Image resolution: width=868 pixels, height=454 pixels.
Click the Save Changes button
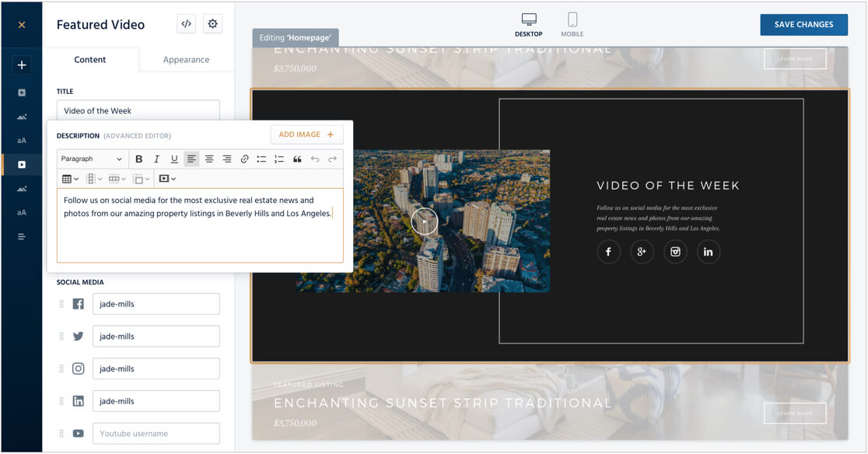click(803, 25)
